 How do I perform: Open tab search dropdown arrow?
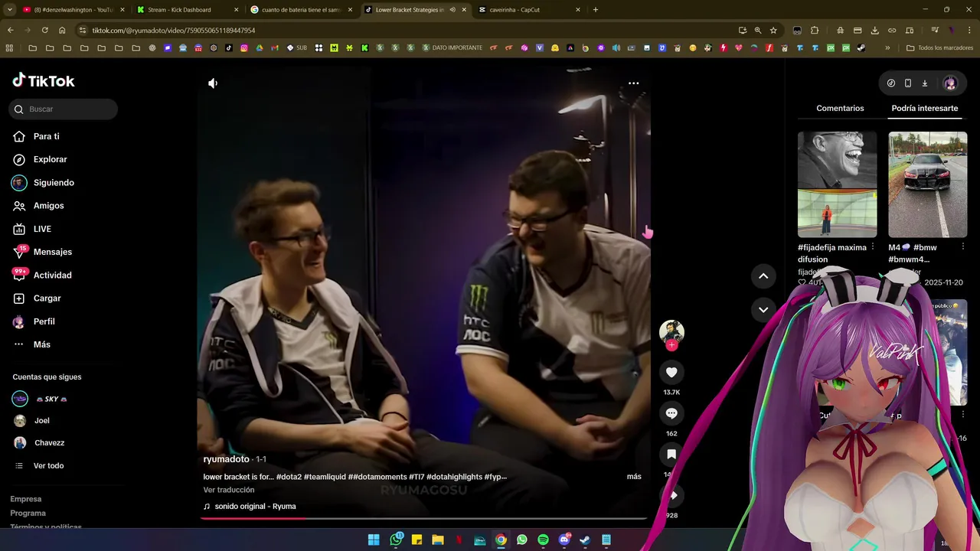[10, 10]
